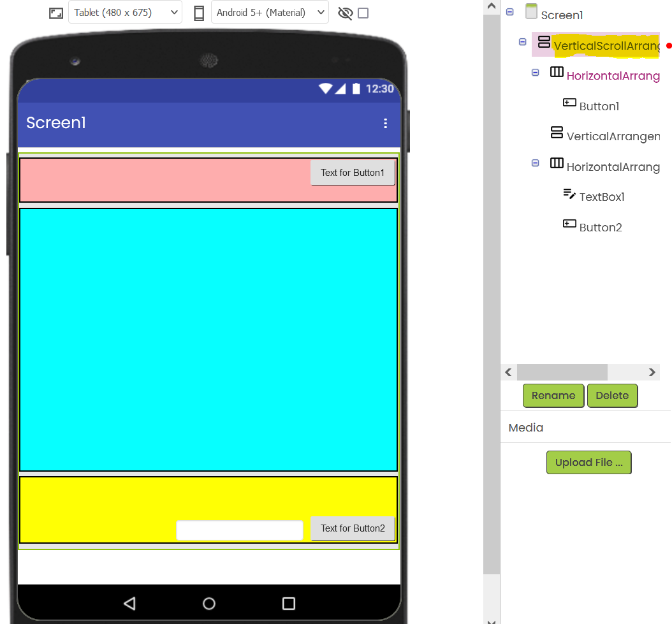Click the Text for Button2 button
This screenshot has width=672, height=624.
[x=353, y=528]
